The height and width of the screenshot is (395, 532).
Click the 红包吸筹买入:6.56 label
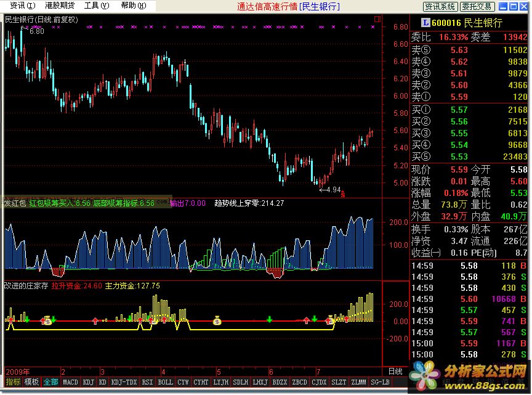point(60,203)
